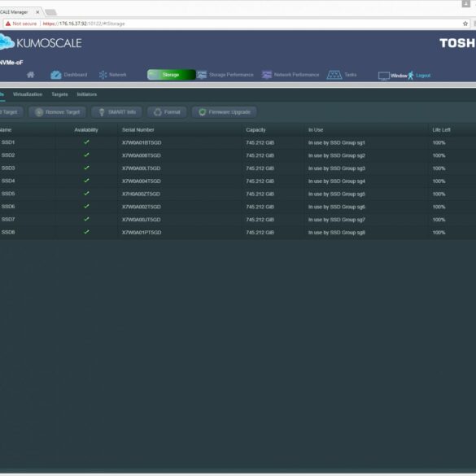
Task: Sort by the Serial Number column header
Action: point(138,130)
